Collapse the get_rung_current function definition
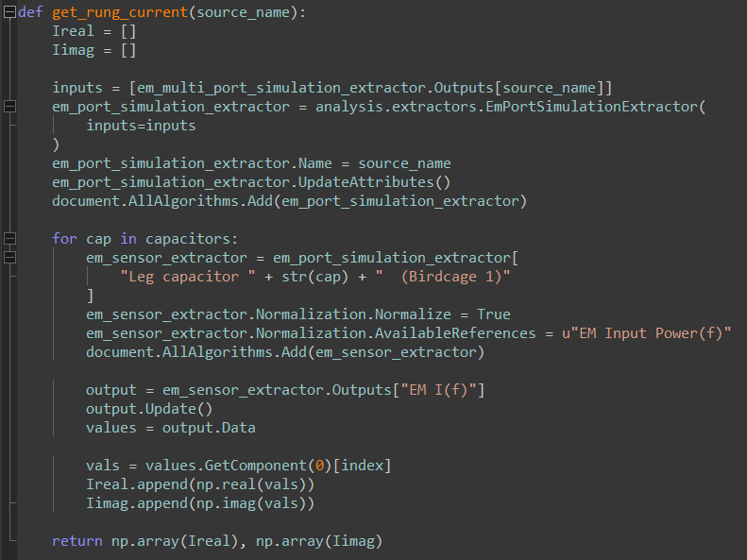 (x=9, y=12)
